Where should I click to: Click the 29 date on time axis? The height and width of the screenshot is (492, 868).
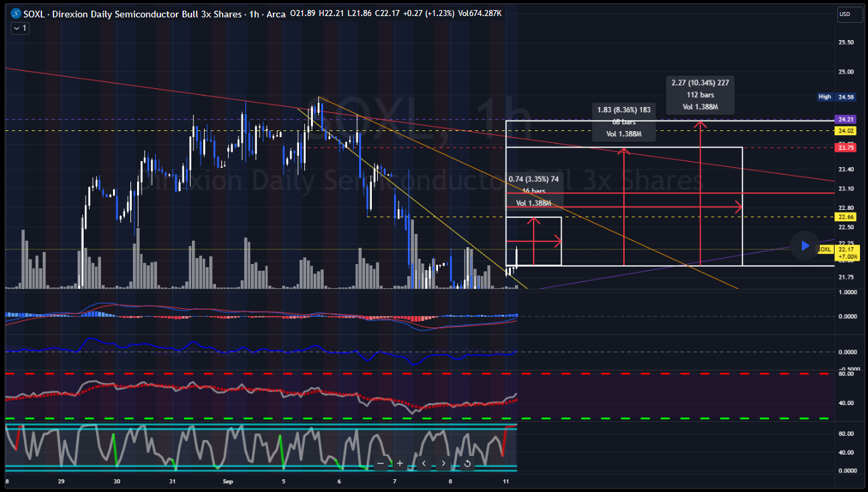61,481
